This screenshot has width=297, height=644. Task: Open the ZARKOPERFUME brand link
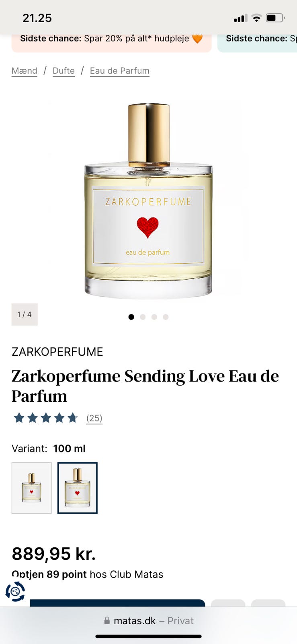point(57,352)
